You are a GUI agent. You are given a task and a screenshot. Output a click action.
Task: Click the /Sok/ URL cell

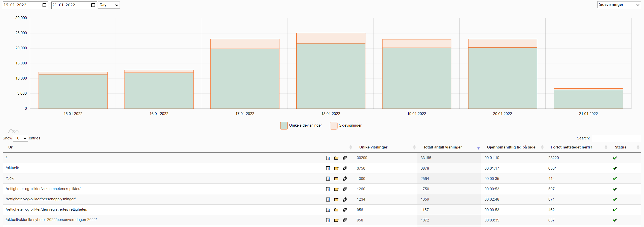click(x=10, y=178)
